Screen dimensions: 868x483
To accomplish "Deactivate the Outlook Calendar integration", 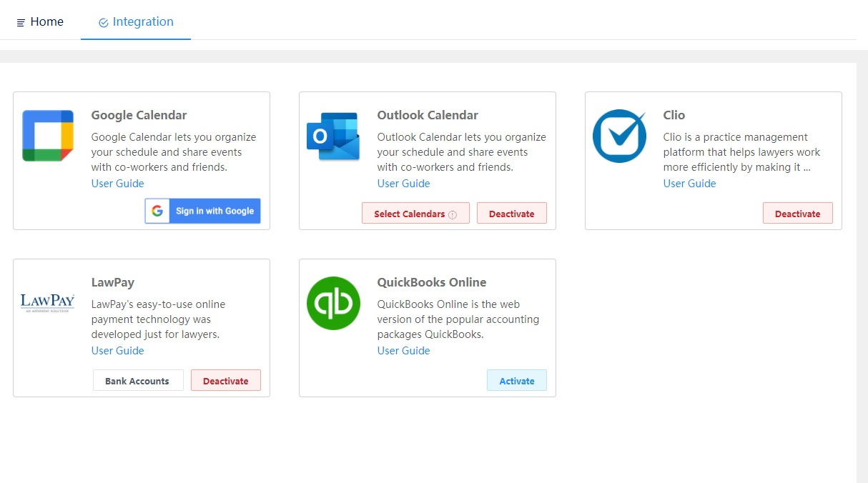I will [x=512, y=213].
